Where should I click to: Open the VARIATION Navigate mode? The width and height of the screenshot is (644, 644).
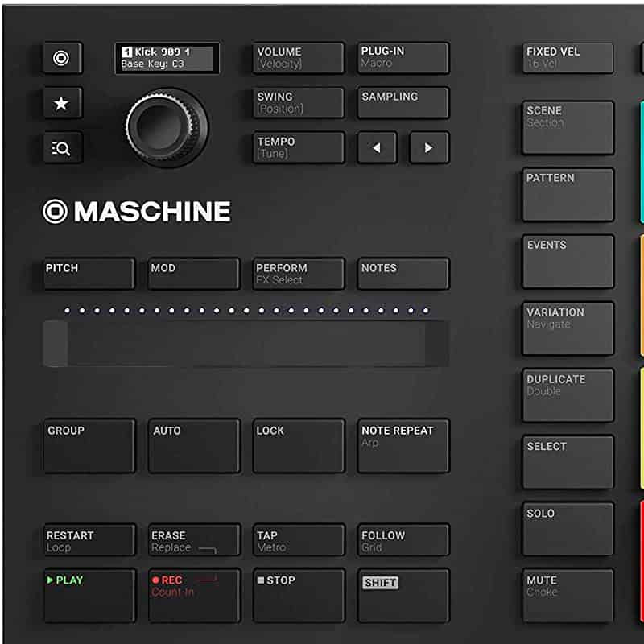pyautogui.click(x=568, y=328)
